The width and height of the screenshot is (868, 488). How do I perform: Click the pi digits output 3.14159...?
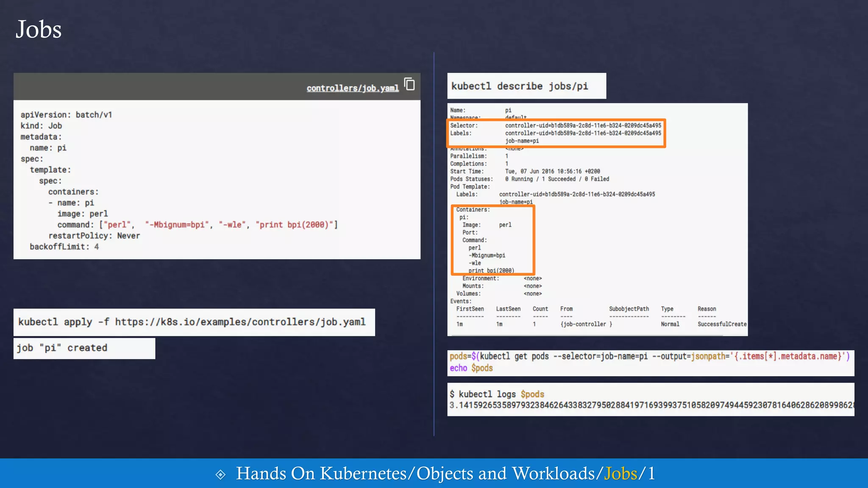pos(651,405)
